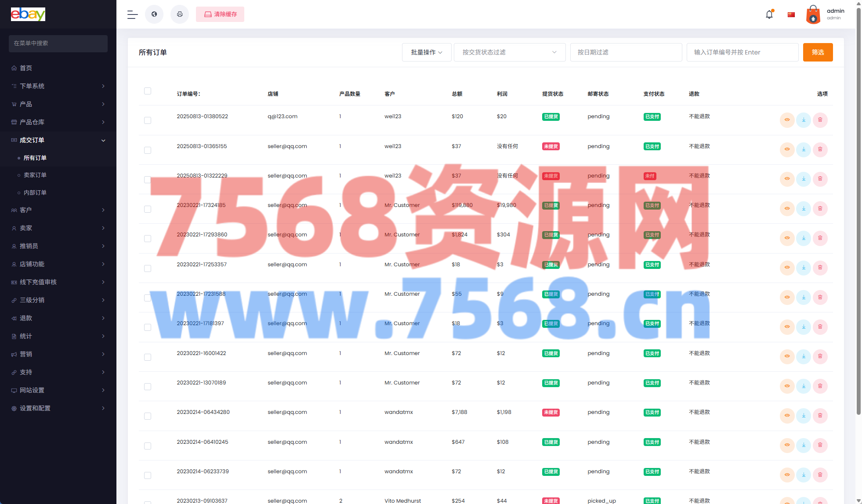The image size is (862, 504).
Task: Select checkbox for order 20250813-01380522
Action: point(148,120)
